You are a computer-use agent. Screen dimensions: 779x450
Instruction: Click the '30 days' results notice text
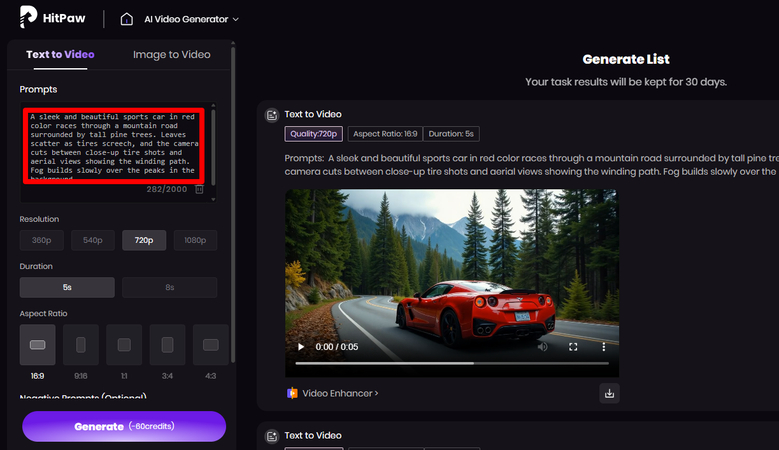[x=626, y=82]
